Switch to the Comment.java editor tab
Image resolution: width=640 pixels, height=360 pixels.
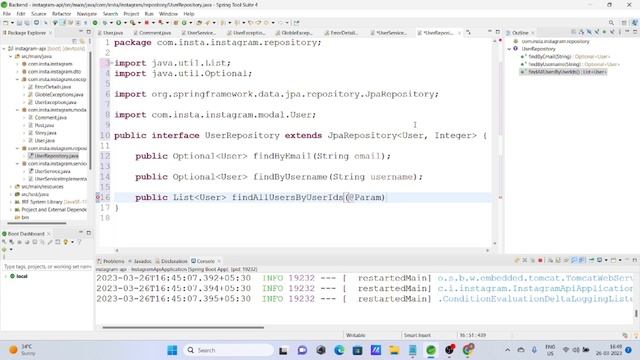(x=152, y=32)
